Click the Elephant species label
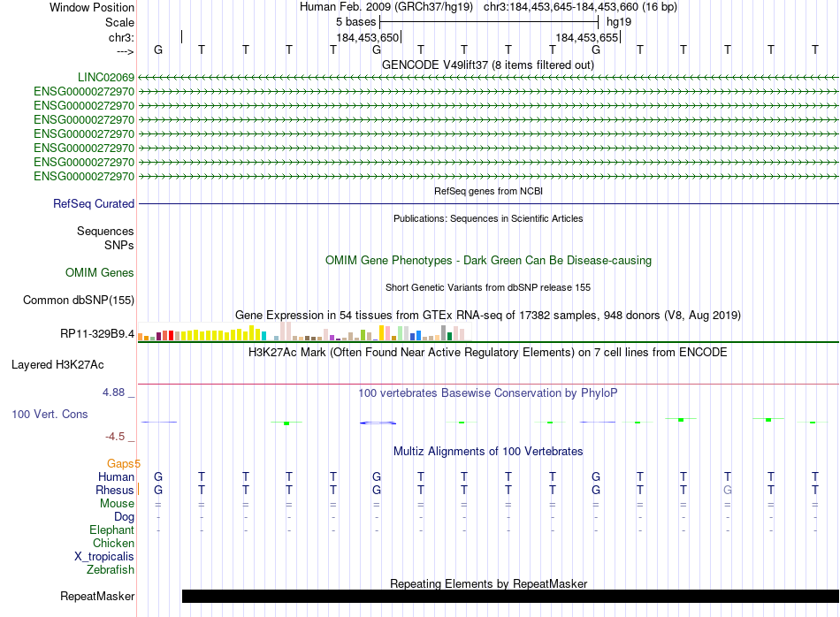This screenshot has height=617, width=840. (112, 530)
